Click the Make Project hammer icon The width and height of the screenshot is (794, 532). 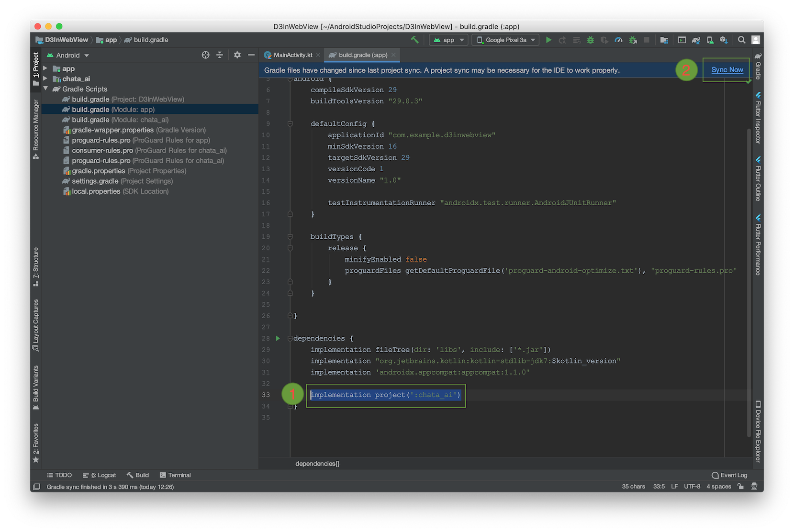tap(415, 40)
